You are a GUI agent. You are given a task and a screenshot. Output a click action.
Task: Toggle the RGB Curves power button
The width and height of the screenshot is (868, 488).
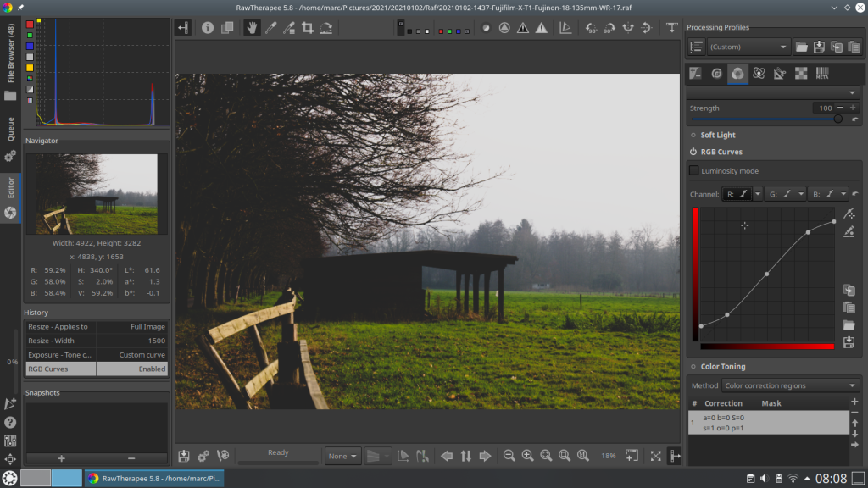point(693,152)
